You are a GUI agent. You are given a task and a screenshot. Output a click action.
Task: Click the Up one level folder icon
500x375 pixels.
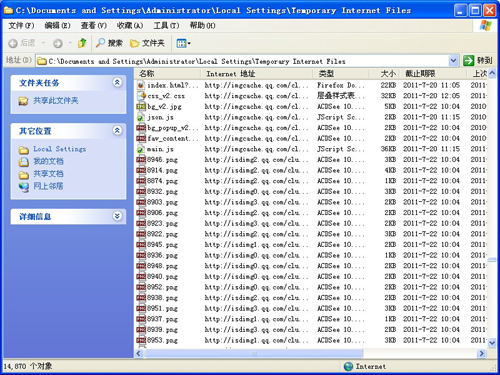[x=82, y=43]
